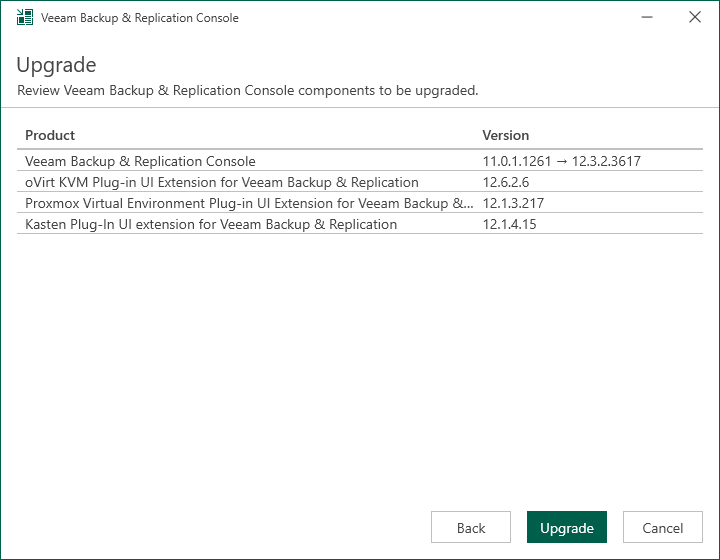Go back with the Back button
The image size is (720, 560).
click(471, 527)
